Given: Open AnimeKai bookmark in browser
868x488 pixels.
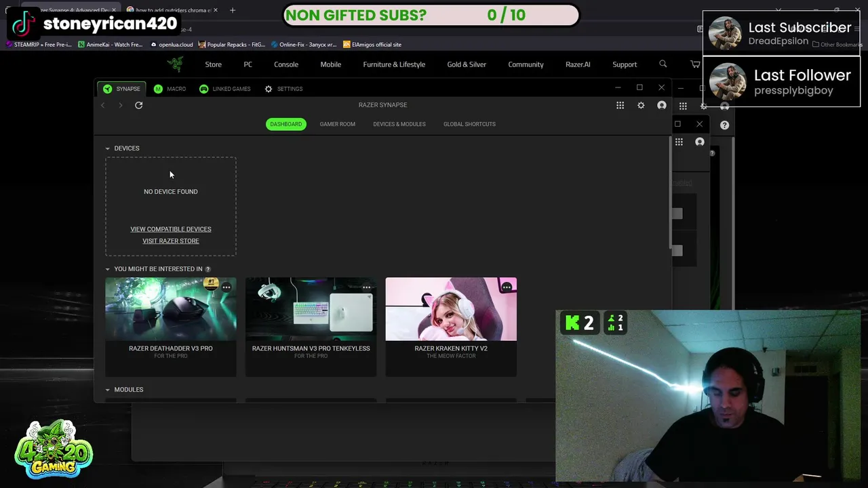Looking at the screenshot, I should tap(110, 45).
